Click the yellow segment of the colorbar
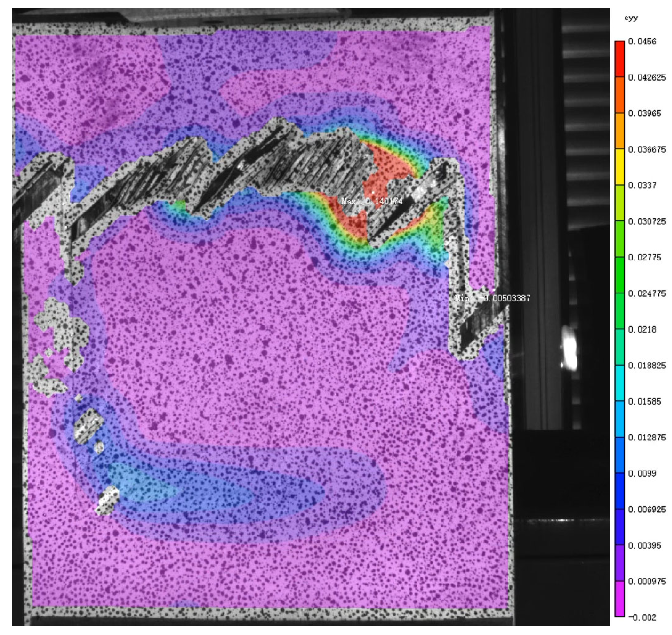Screen dimensions: 672x635 click(x=619, y=167)
